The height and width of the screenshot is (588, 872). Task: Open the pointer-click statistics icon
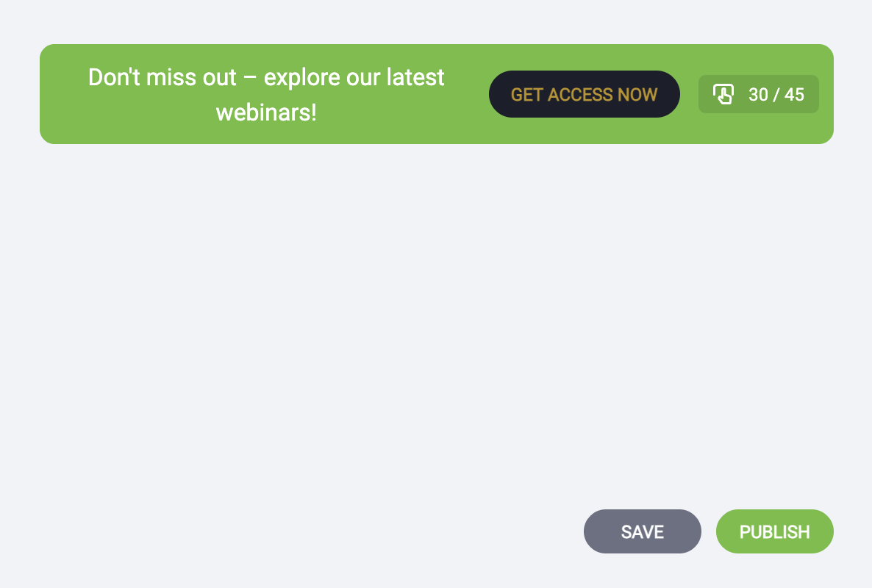coord(723,94)
